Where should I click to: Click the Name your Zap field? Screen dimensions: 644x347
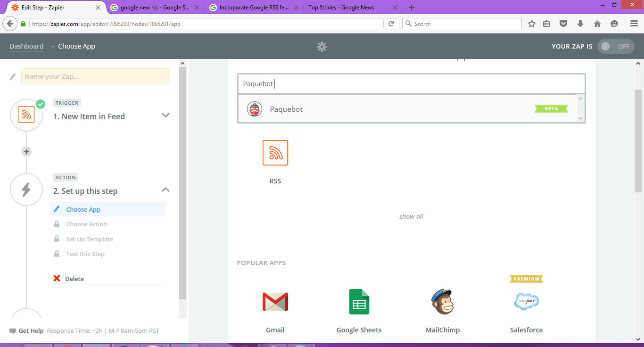pyautogui.click(x=95, y=76)
